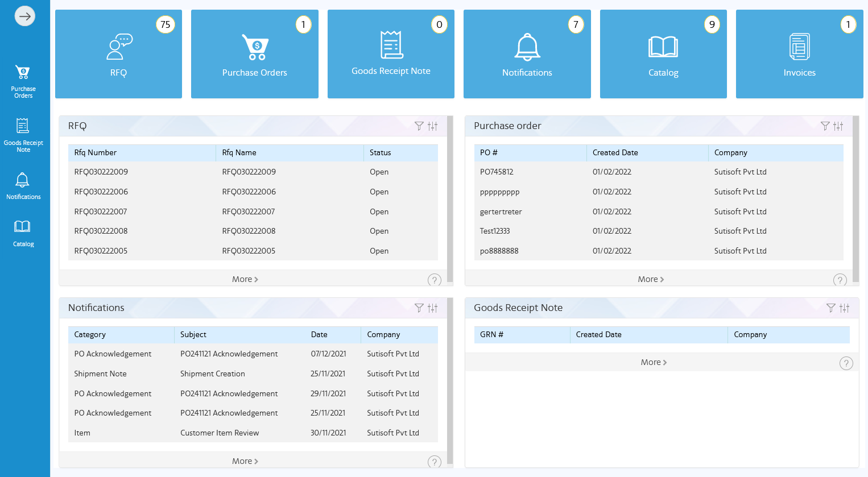Select the Purchase Orders cart tile

[254, 54]
